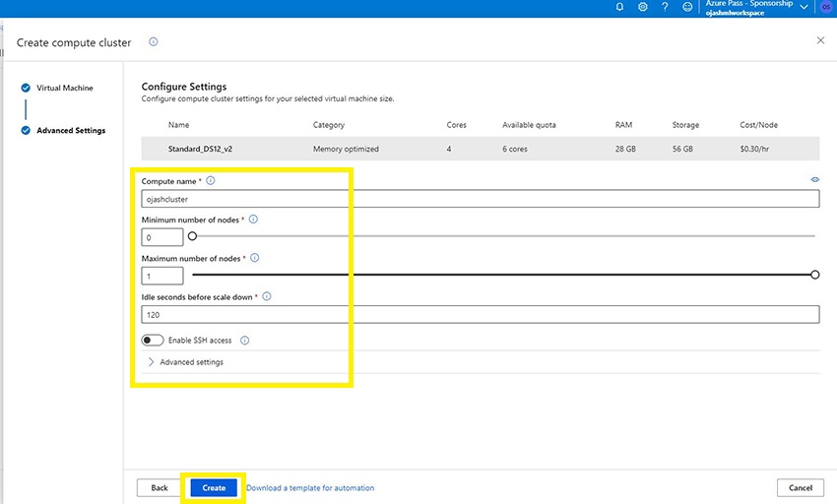Select the Advanced Settings step
This screenshot has width=837, height=504.
[71, 130]
